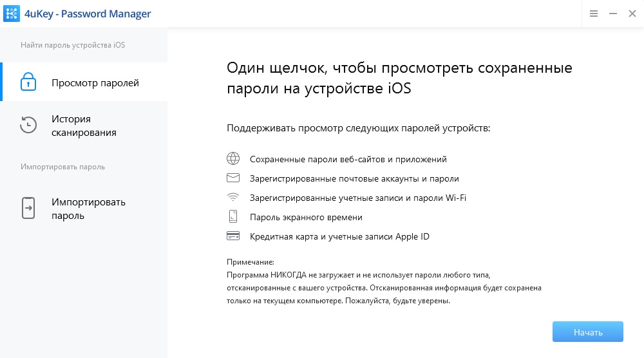
Task: Click the Один щелчок main heading
Action: [399, 78]
